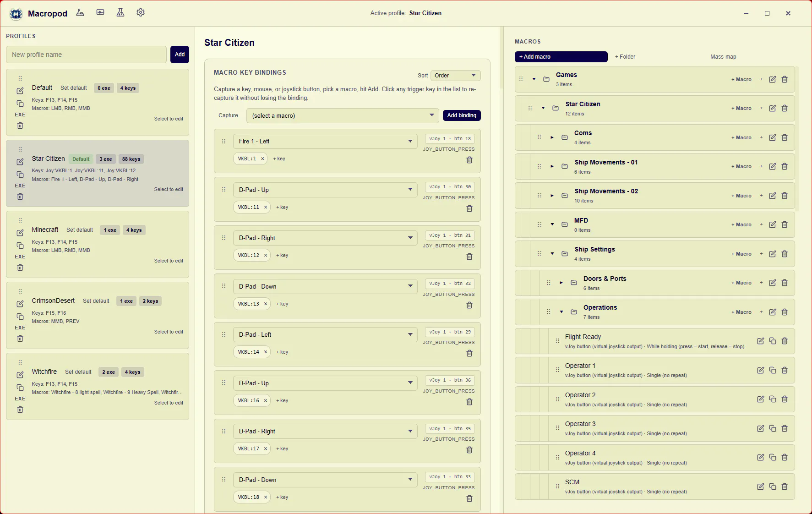Open the joystick tool in header
Image resolution: width=812 pixels, height=514 pixels.
tap(80, 13)
